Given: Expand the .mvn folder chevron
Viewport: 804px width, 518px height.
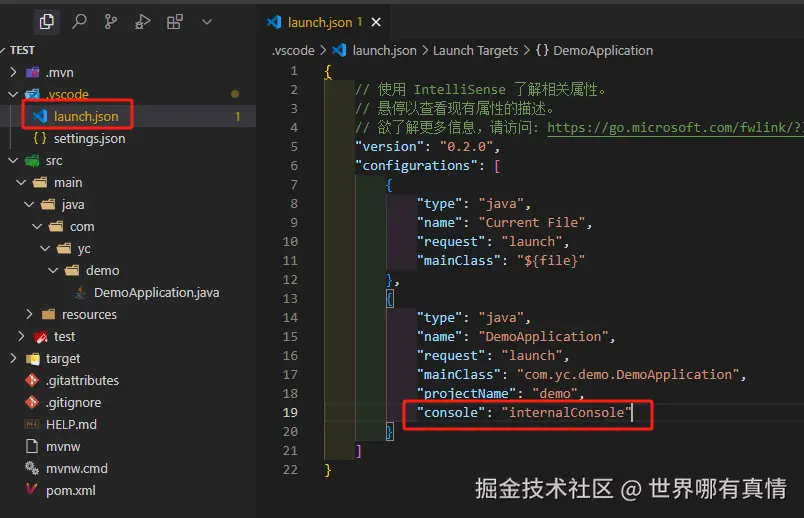Looking at the screenshot, I should tap(13, 72).
